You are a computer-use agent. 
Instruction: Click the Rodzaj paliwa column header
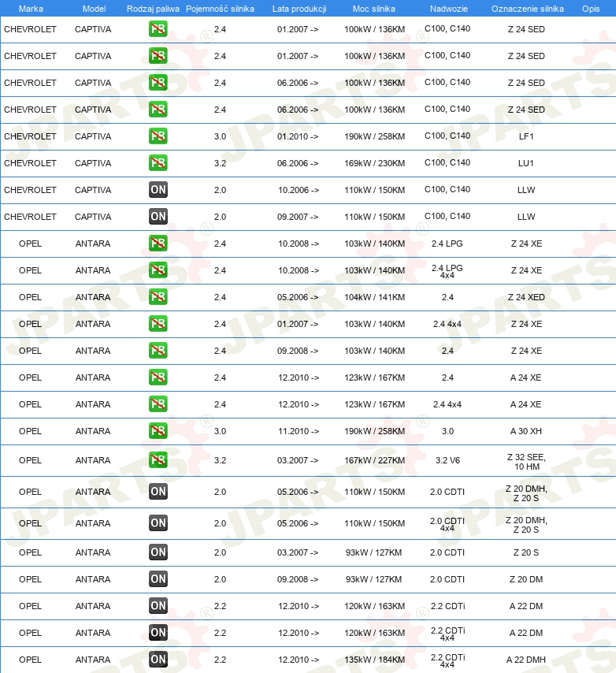click(153, 9)
